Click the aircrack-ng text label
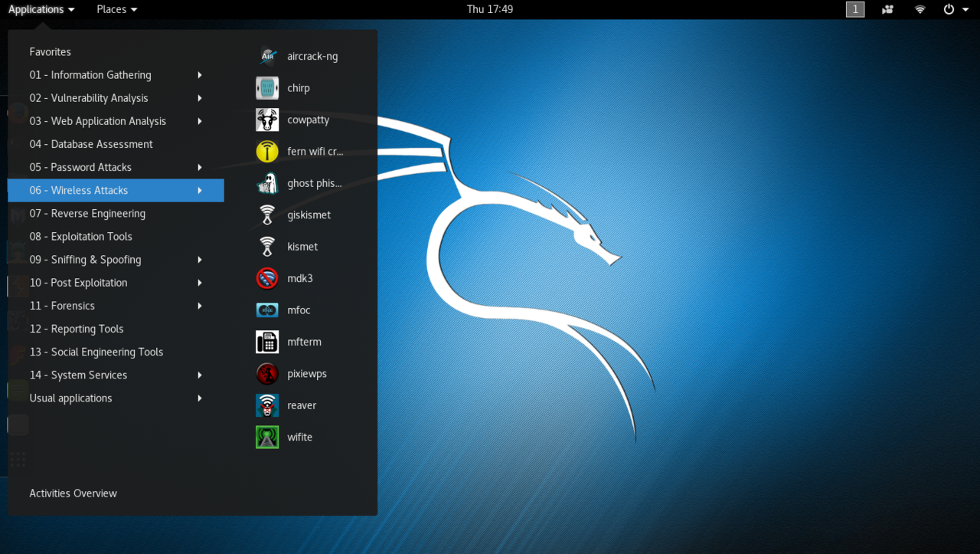The height and width of the screenshot is (554, 980). 312,56
